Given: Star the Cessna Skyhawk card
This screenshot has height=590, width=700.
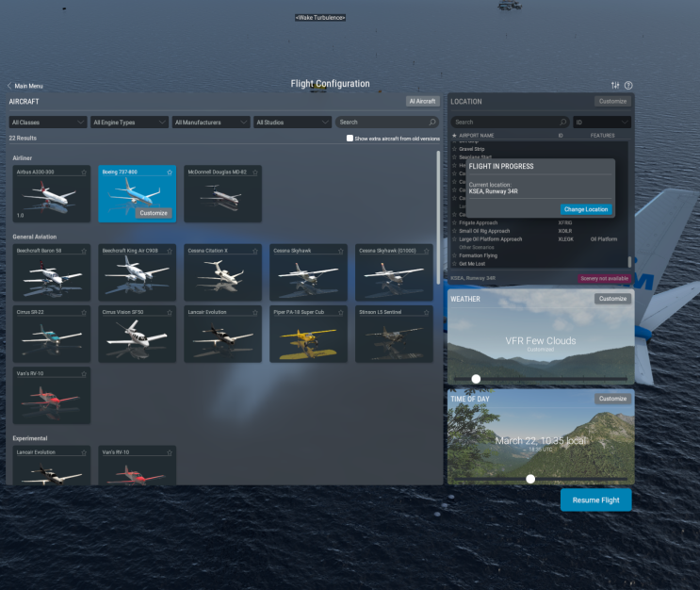Looking at the screenshot, I should [341, 251].
